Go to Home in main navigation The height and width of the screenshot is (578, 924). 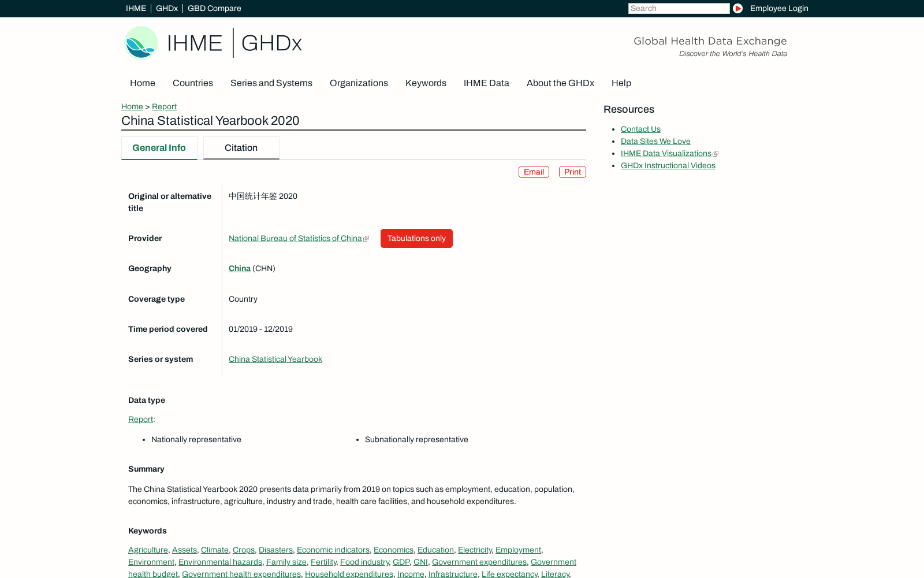tap(143, 83)
